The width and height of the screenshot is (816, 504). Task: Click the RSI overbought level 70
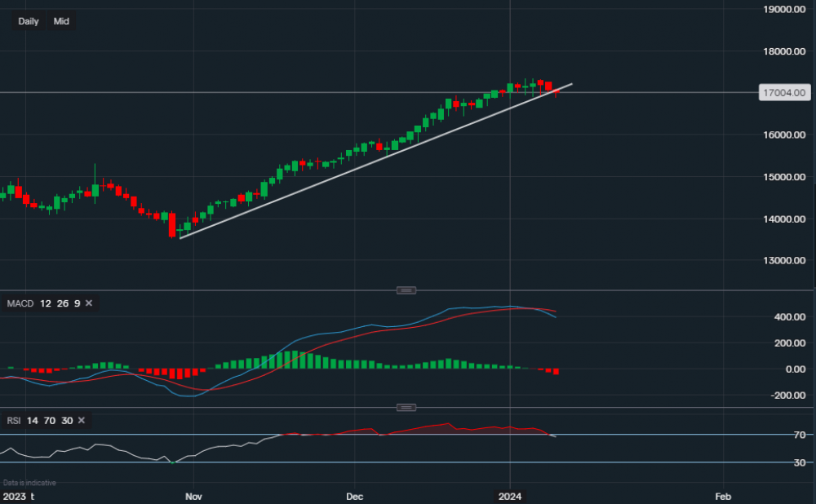tap(48, 421)
